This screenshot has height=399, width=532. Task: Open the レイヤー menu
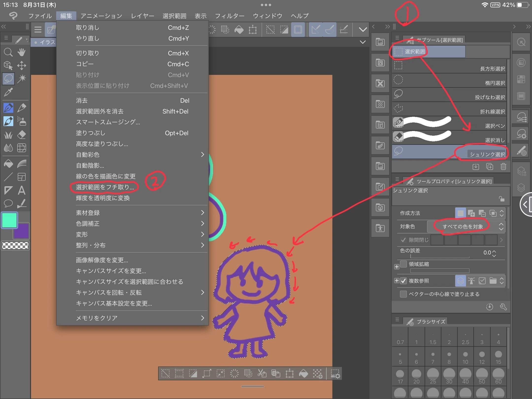coord(143,16)
